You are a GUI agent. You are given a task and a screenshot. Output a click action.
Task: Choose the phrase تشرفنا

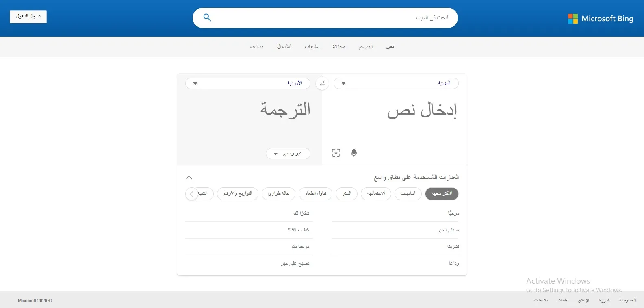(x=453, y=247)
